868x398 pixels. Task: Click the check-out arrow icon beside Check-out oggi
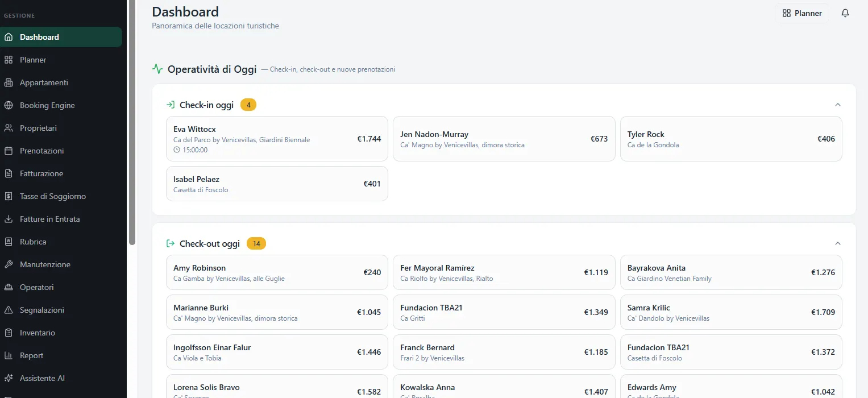click(x=171, y=243)
